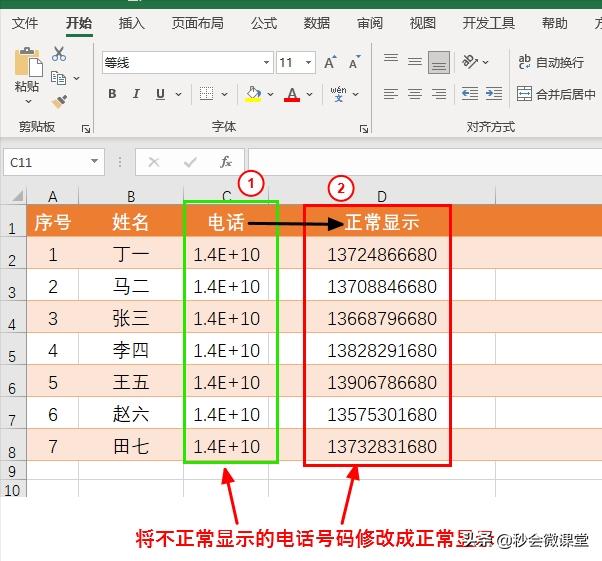Apply the Fill Color bucket
Viewport: 602px width, 561px height.
(253, 94)
